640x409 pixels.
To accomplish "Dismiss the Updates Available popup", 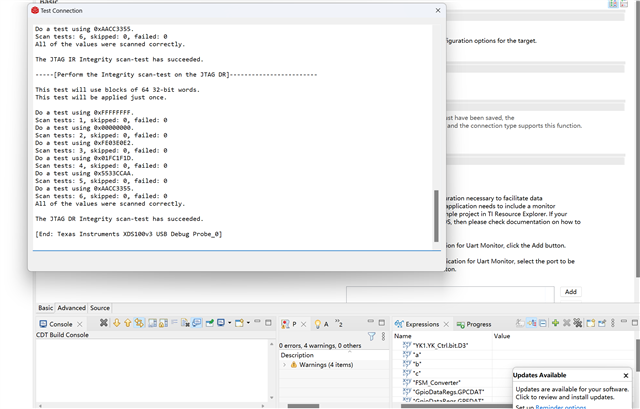I will pos(626,375).
